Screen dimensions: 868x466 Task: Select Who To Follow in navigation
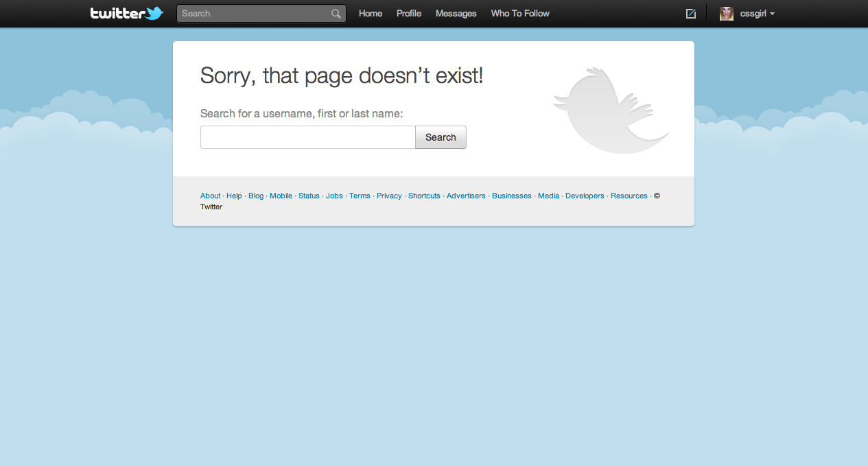[520, 14]
